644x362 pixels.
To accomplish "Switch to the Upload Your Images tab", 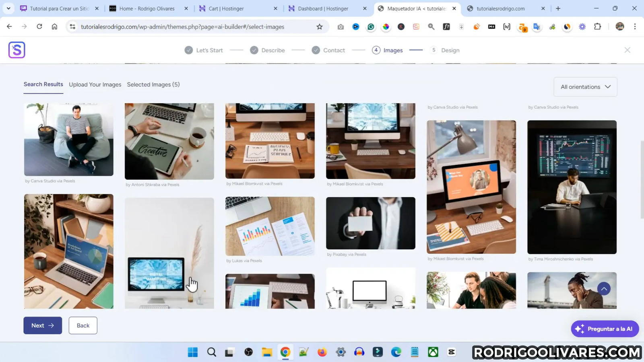I will coord(95,84).
